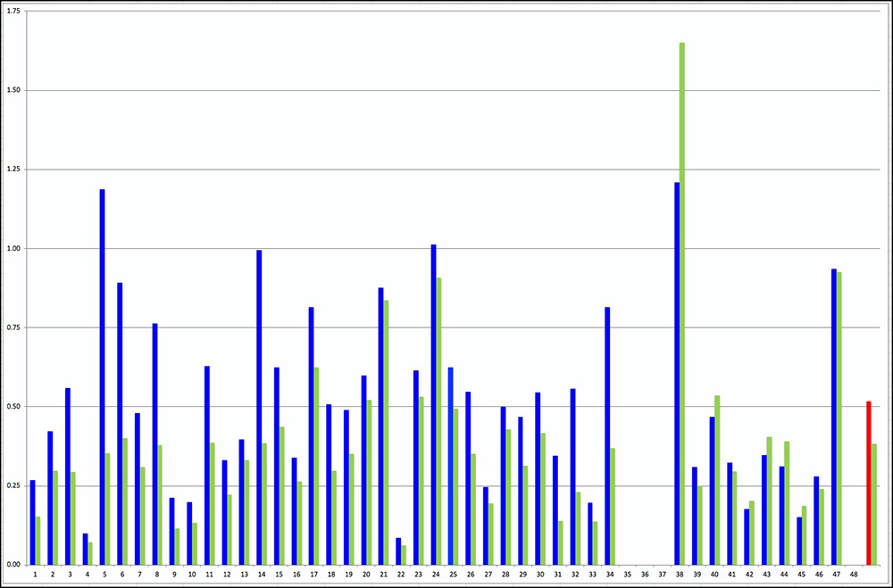The height and width of the screenshot is (588, 893).
Task: Click x-axis label 35
Action: 627,575
